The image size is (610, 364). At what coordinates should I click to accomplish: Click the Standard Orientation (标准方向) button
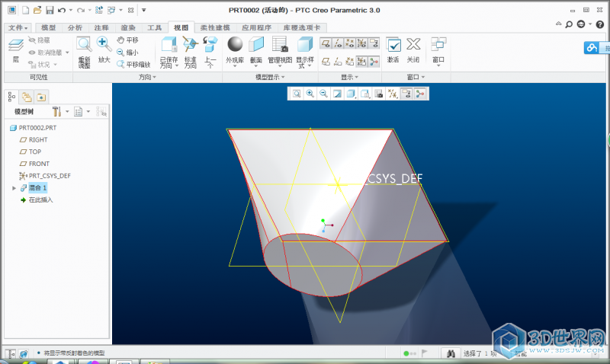[190, 53]
